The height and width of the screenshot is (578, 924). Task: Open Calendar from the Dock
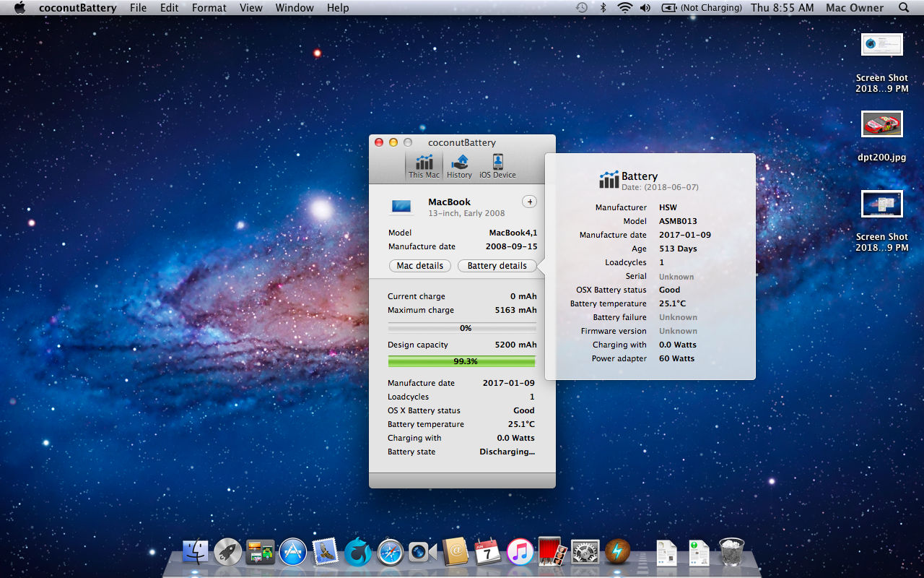[488, 553]
